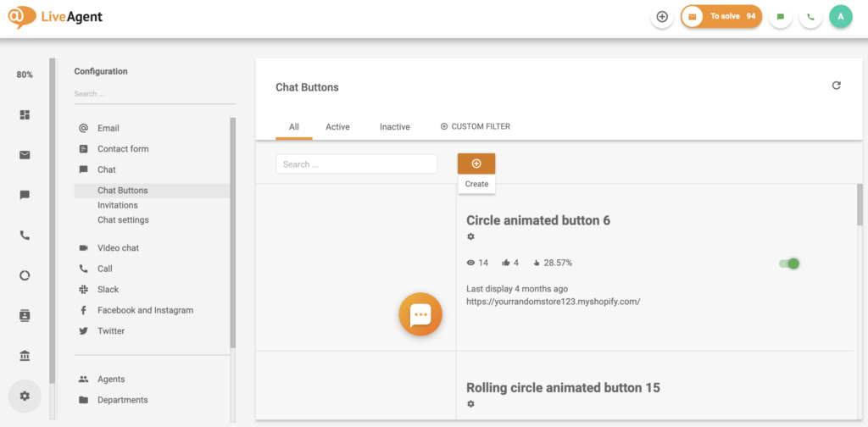868x427 pixels.
Task: Open the knowledge base bank icon
Action: pyautogui.click(x=25, y=355)
